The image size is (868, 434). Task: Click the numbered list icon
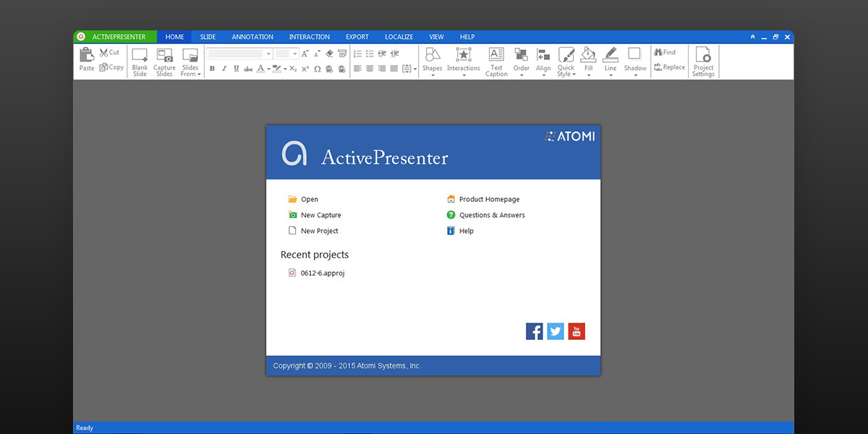357,54
